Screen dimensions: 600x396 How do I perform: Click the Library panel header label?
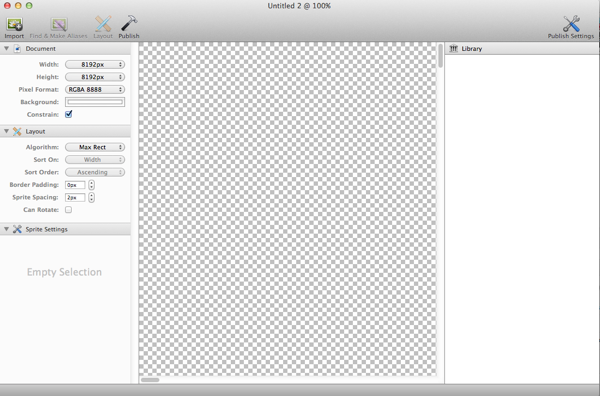click(472, 49)
